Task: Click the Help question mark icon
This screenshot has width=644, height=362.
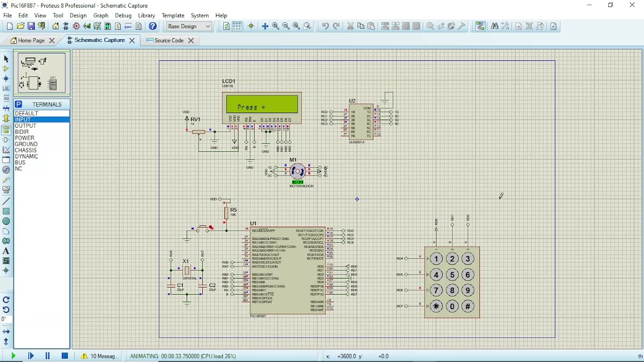Action: tap(153, 26)
